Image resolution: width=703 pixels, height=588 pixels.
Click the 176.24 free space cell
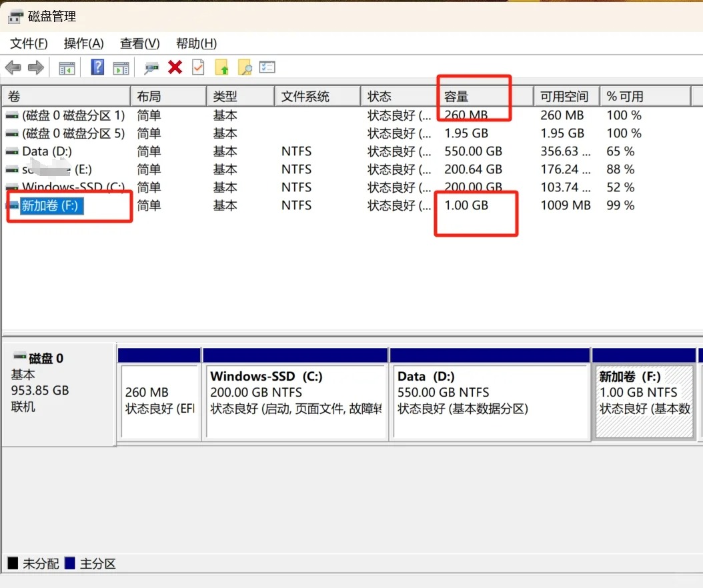click(x=566, y=169)
